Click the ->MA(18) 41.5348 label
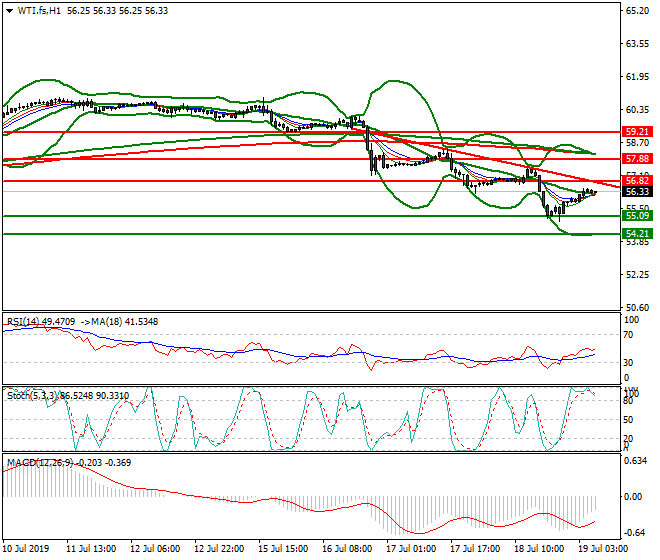 [x=119, y=322]
